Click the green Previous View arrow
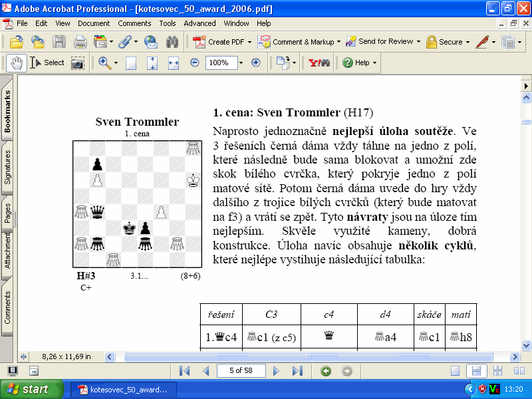 pos(326,371)
